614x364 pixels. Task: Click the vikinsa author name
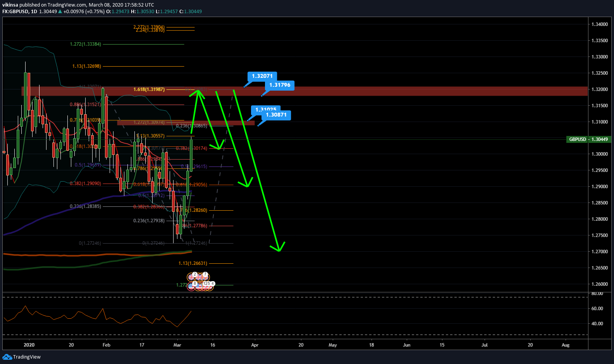tap(10, 5)
